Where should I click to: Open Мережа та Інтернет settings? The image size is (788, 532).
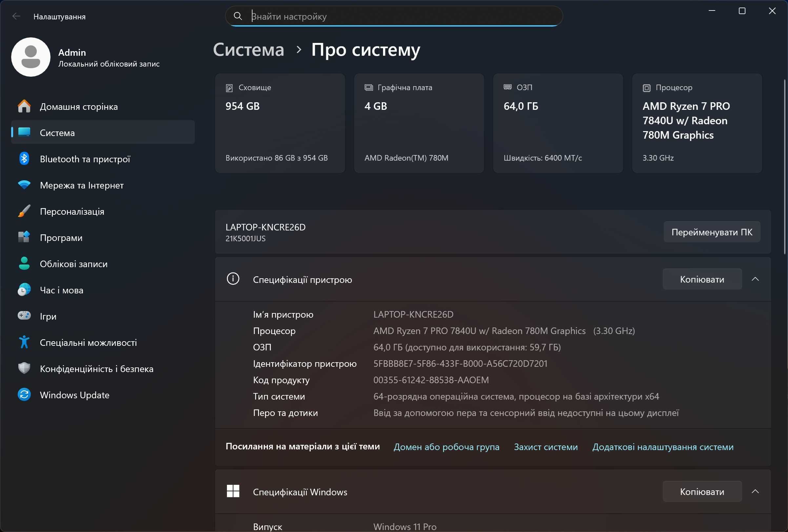(x=103, y=185)
